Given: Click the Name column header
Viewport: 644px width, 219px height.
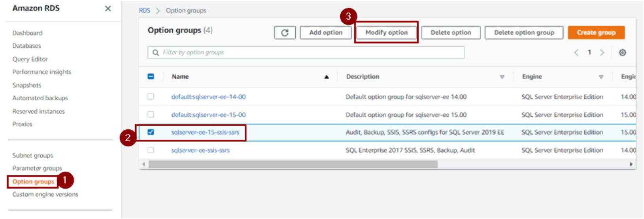Looking at the screenshot, I should tap(180, 77).
